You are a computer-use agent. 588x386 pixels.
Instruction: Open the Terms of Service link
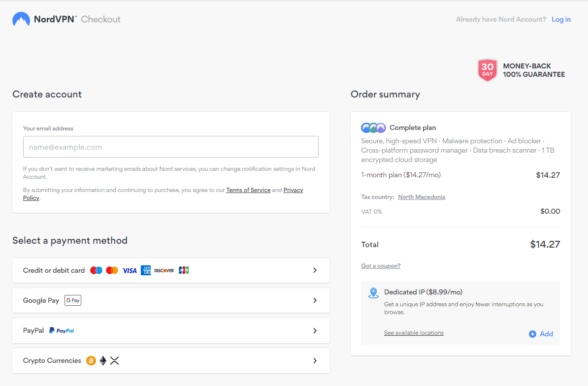point(248,190)
